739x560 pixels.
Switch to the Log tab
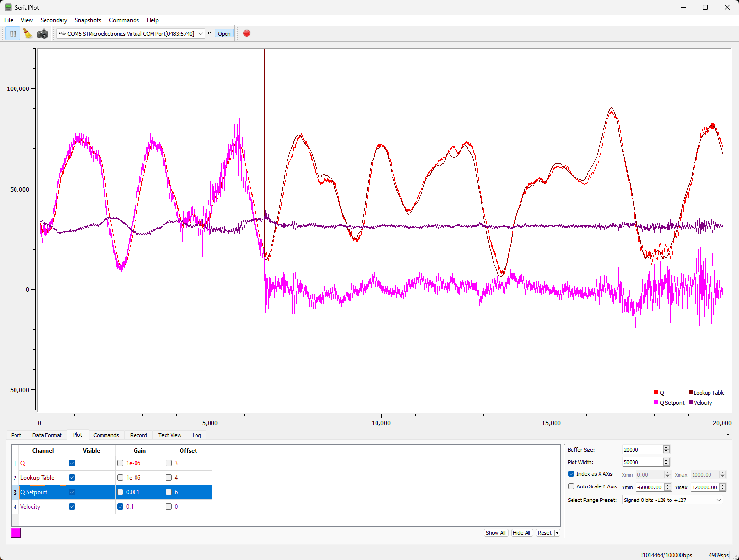pos(196,435)
